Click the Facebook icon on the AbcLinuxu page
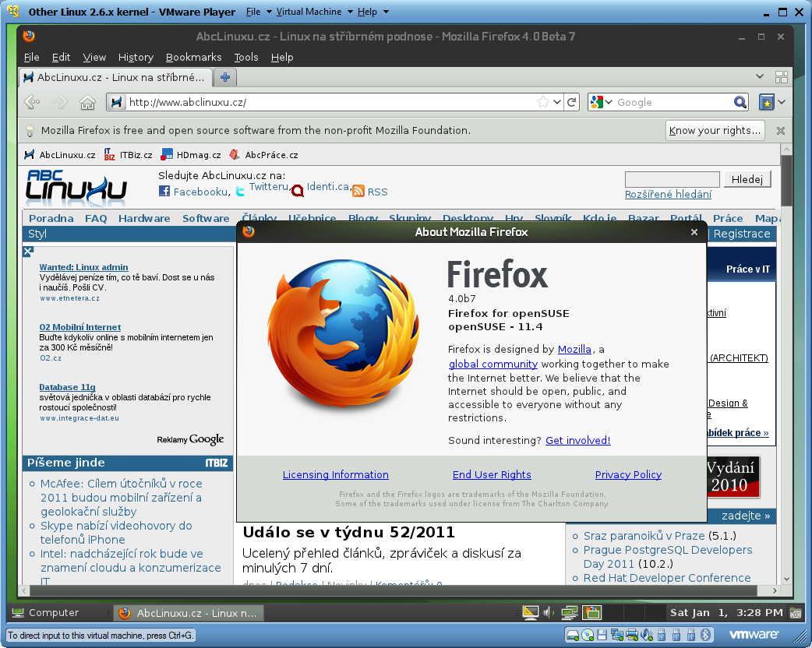 (x=164, y=191)
